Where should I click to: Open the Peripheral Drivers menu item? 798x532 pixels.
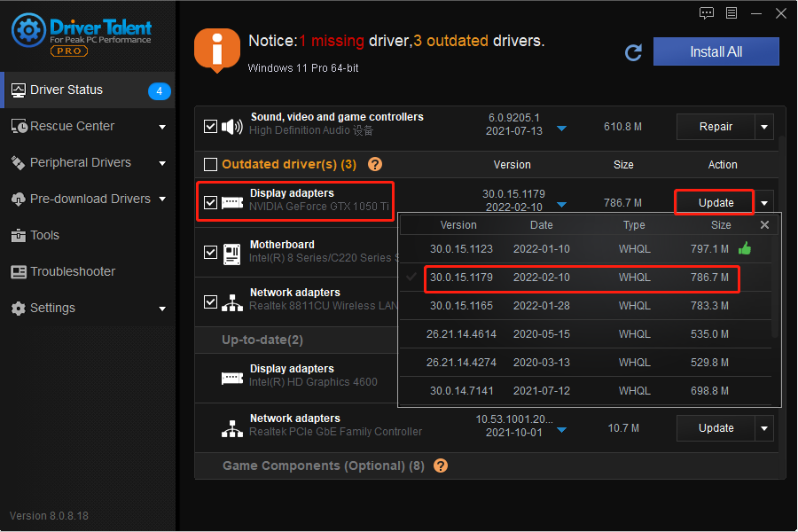tap(88, 163)
